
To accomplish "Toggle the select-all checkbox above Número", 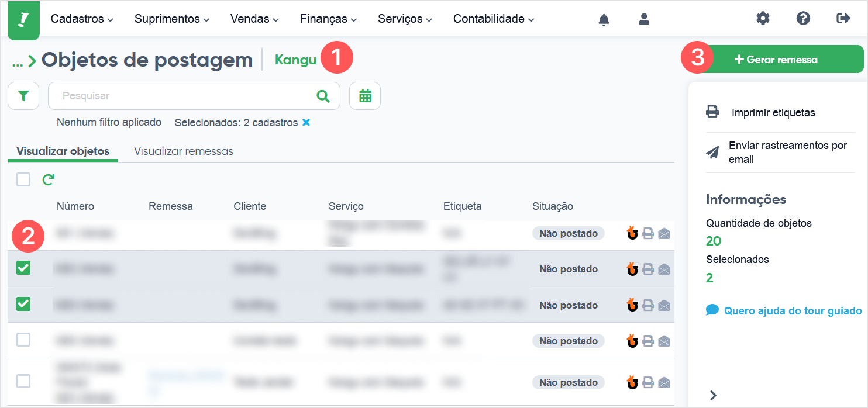I will (23, 179).
